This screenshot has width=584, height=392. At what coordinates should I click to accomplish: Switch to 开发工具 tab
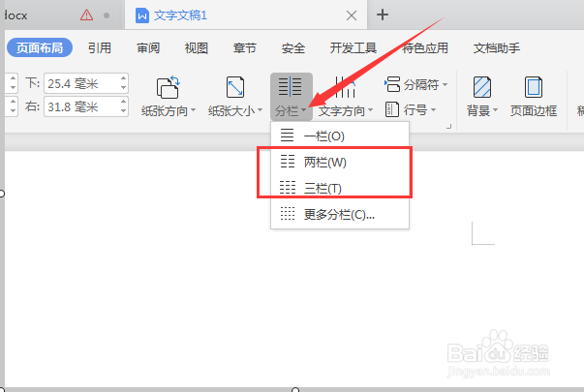pyautogui.click(x=353, y=47)
